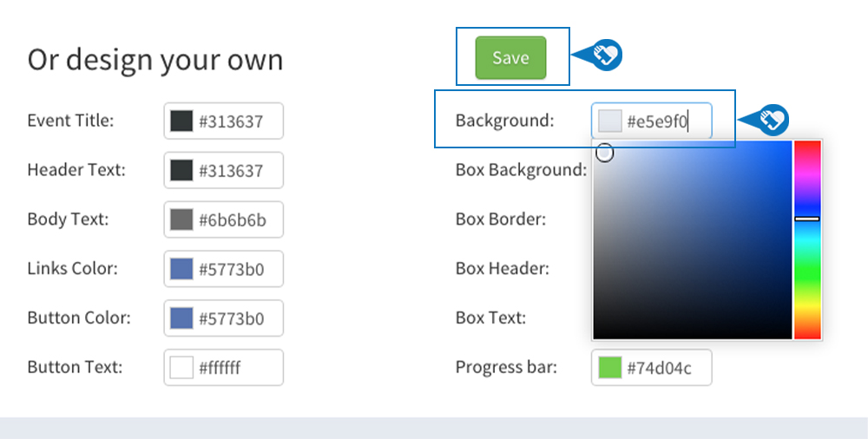Click the Background label
This screenshot has width=868, height=439.
tap(505, 120)
